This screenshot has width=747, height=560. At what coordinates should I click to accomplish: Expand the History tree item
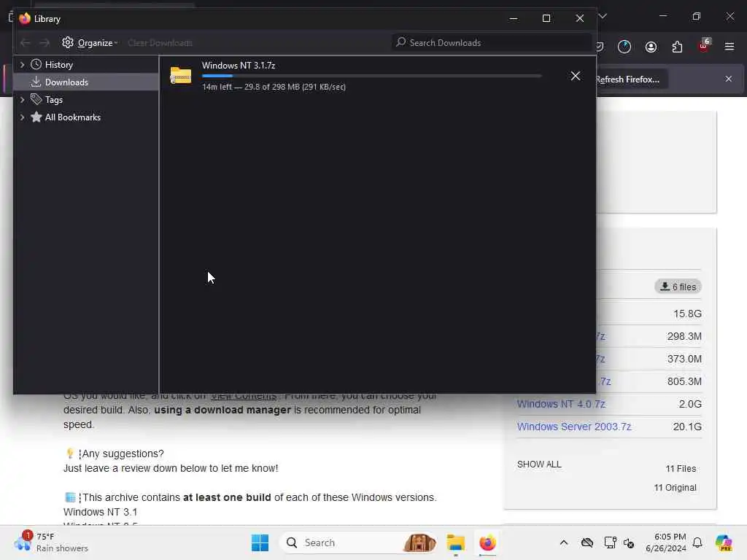tap(23, 64)
